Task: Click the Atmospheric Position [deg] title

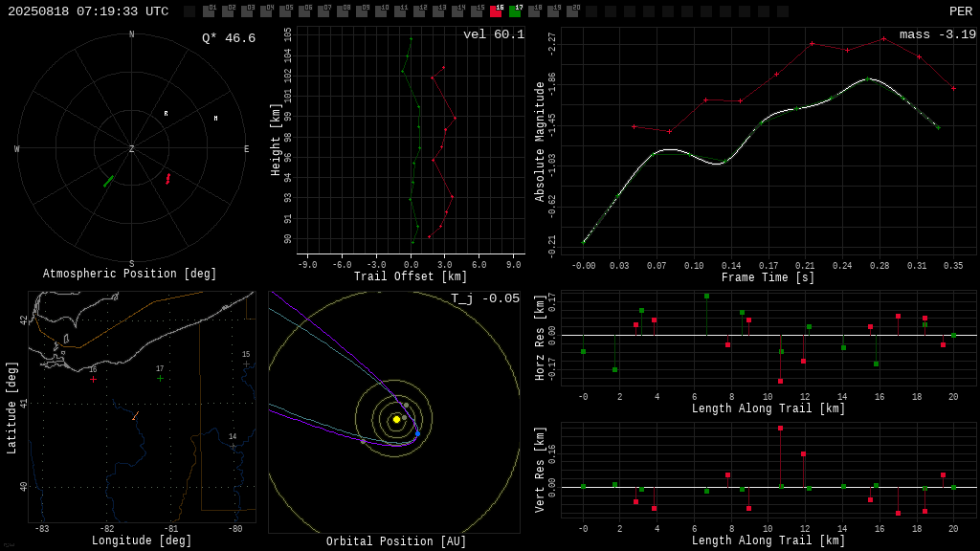Action: pos(129,274)
